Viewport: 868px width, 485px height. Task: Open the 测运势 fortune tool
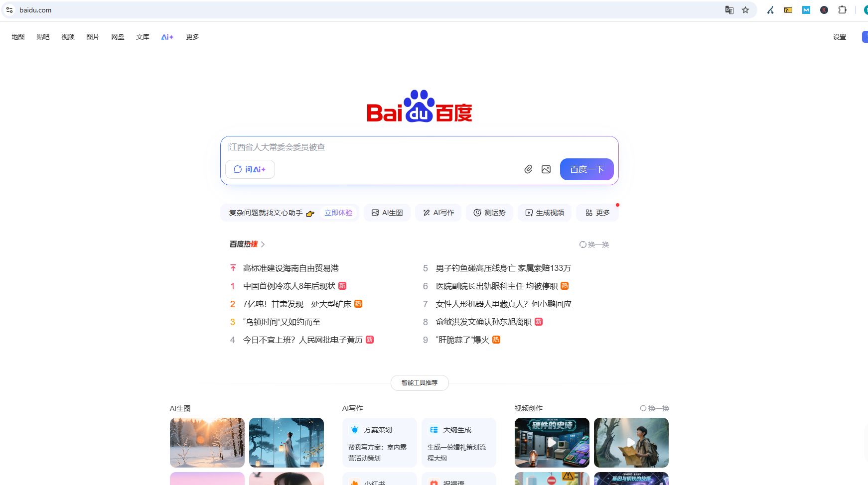489,213
